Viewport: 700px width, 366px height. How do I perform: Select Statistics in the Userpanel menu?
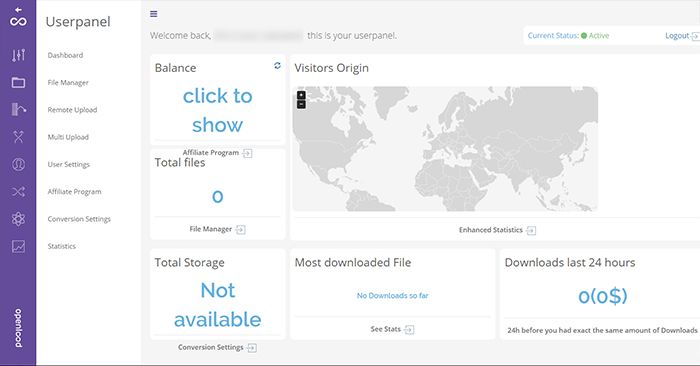[x=62, y=246]
